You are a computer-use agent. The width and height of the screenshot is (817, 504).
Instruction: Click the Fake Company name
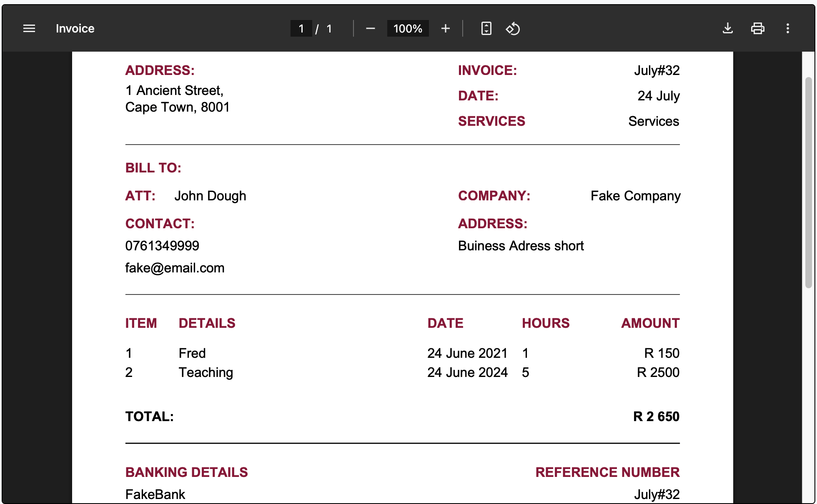[635, 195]
